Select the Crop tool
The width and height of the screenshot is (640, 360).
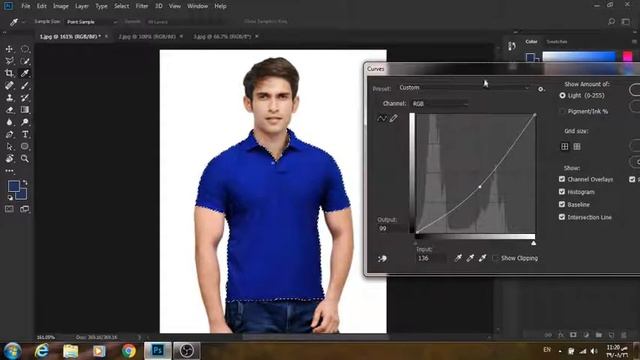tap(9, 73)
